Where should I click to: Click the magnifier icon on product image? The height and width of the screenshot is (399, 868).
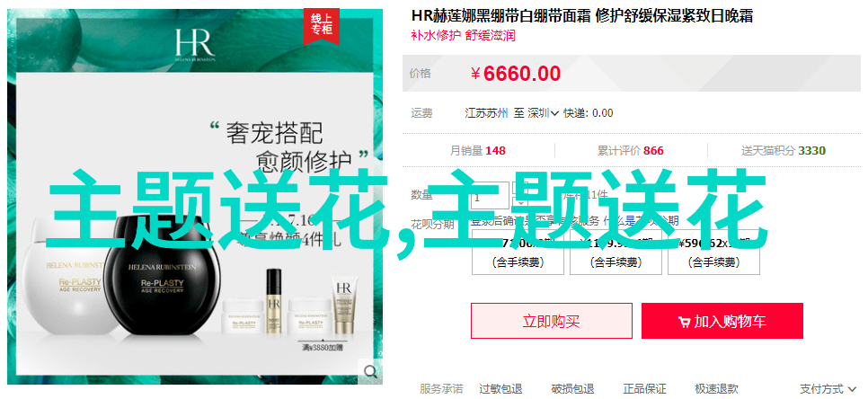point(370,371)
